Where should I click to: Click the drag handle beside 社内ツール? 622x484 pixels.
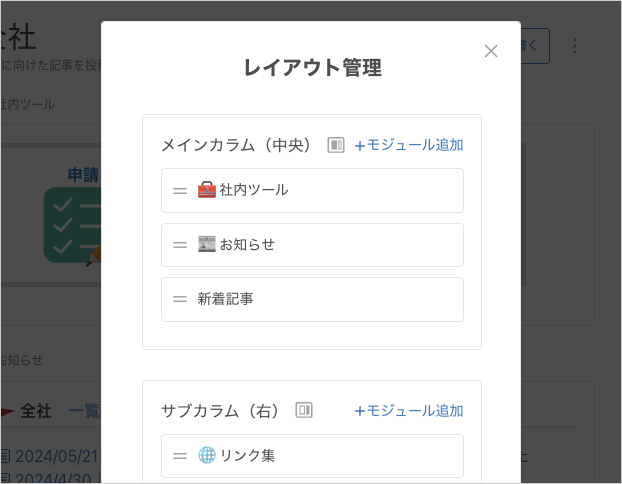coord(180,190)
